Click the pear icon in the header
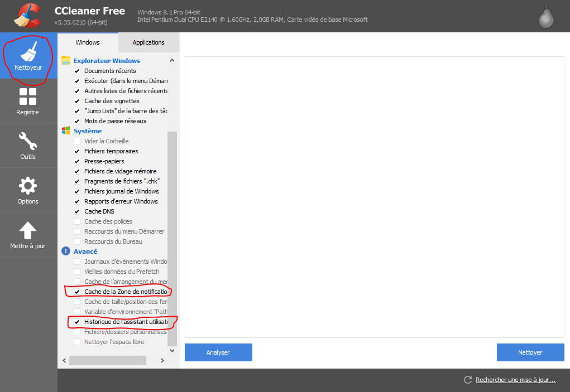Screen dimensions: 570x392 pos(545,16)
